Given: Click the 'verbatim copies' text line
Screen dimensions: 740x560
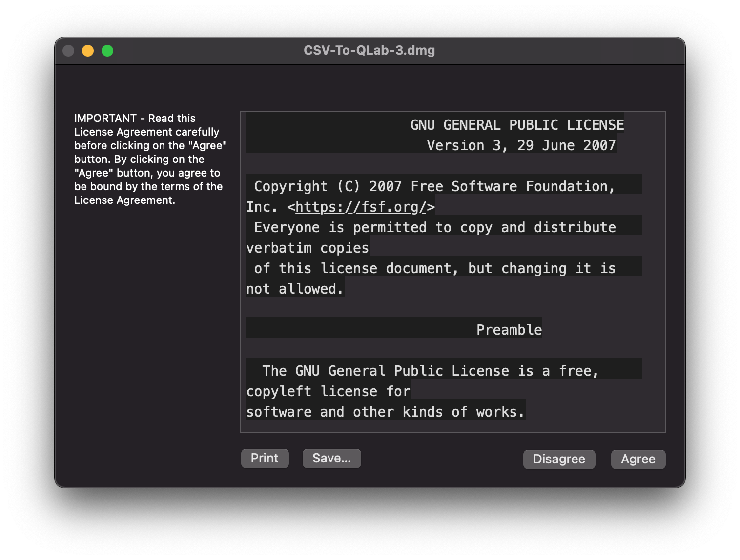Looking at the screenshot, I should point(308,248).
